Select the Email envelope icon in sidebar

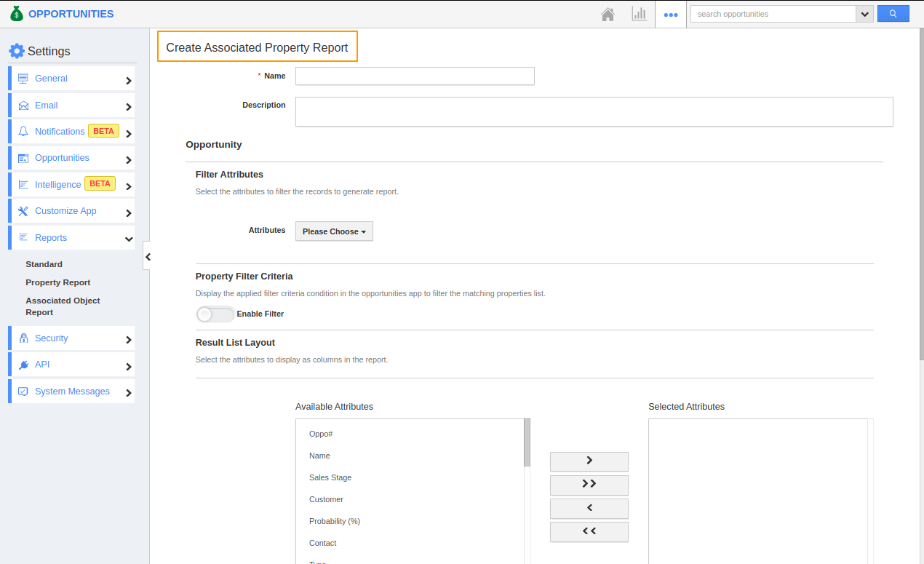pyautogui.click(x=23, y=105)
